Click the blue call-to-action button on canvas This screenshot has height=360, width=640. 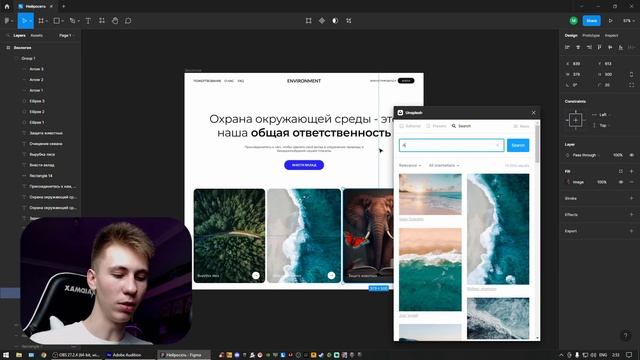[304, 165]
